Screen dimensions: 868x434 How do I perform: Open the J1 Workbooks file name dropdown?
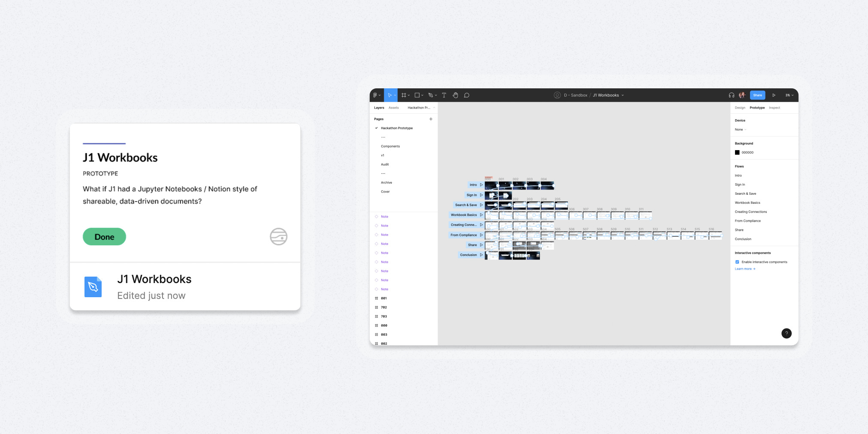click(623, 96)
